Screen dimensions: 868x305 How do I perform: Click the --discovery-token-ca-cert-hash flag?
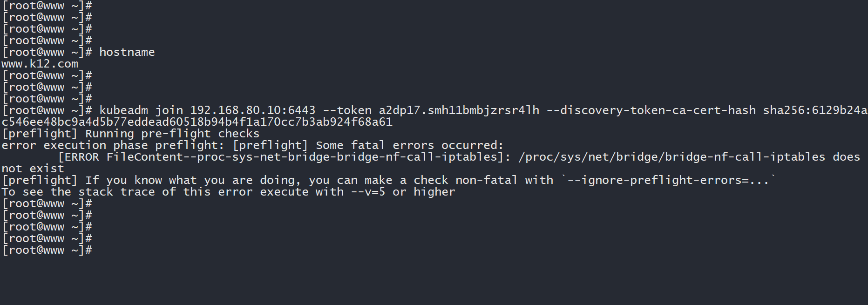click(x=651, y=110)
